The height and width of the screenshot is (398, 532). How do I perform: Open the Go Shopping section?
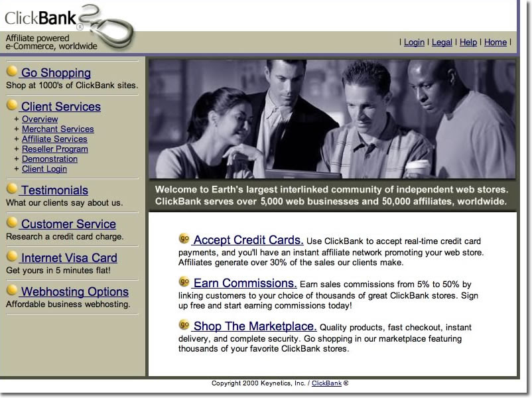coord(56,72)
